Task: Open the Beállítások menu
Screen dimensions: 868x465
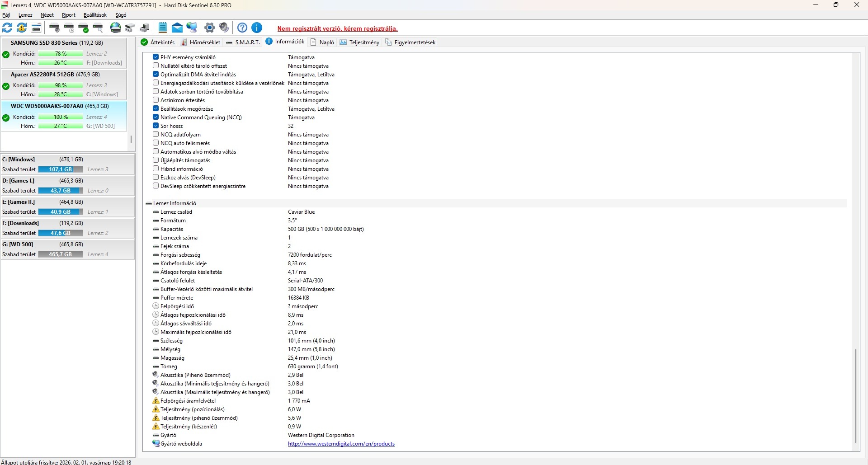Action: click(x=95, y=15)
